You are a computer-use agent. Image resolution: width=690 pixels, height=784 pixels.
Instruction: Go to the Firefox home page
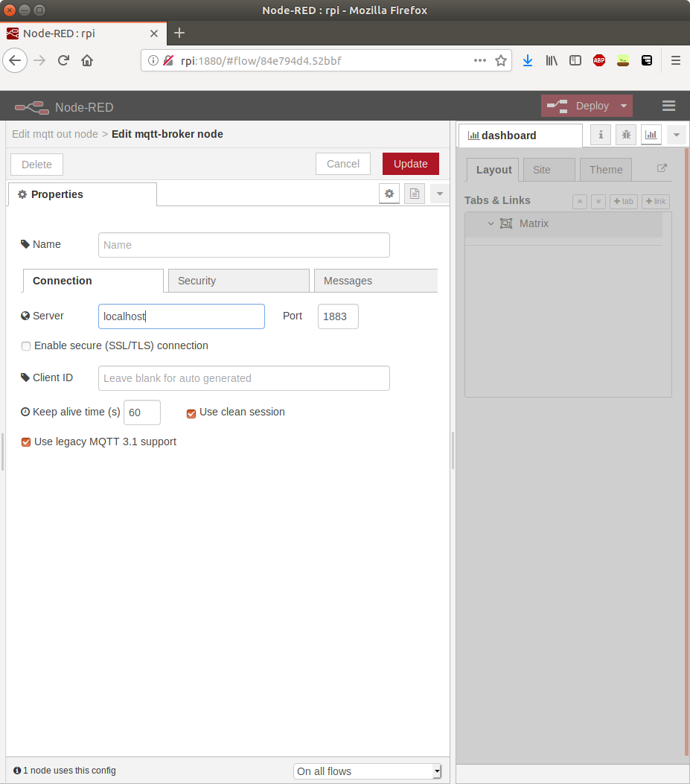(x=87, y=60)
